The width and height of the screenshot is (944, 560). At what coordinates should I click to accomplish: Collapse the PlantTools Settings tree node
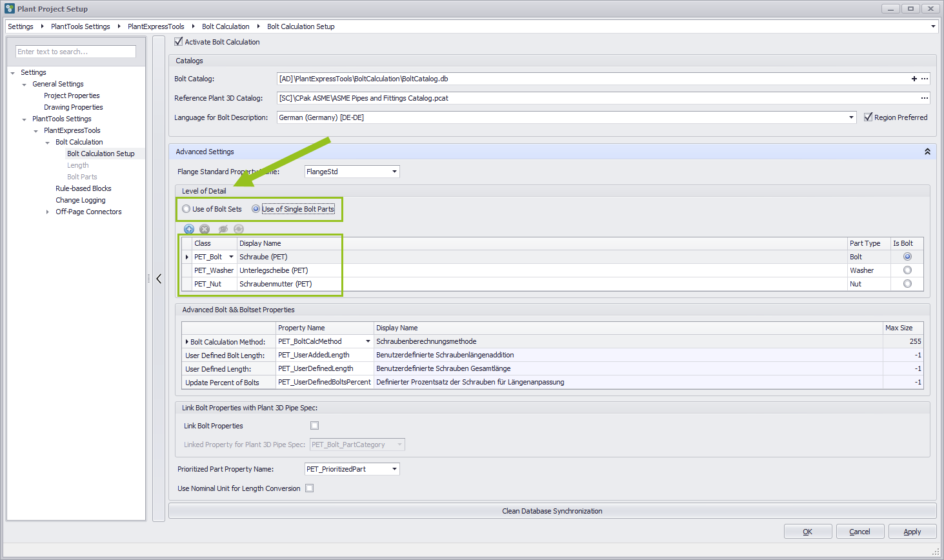(x=24, y=119)
